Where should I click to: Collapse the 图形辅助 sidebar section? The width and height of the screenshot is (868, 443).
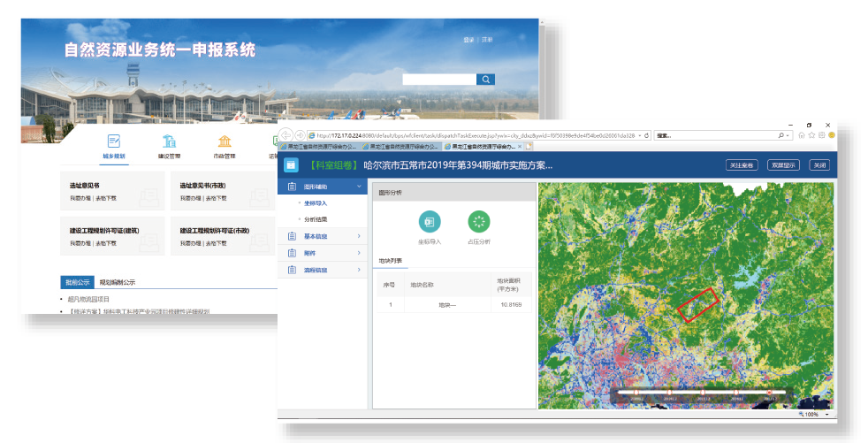tap(359, 187)
